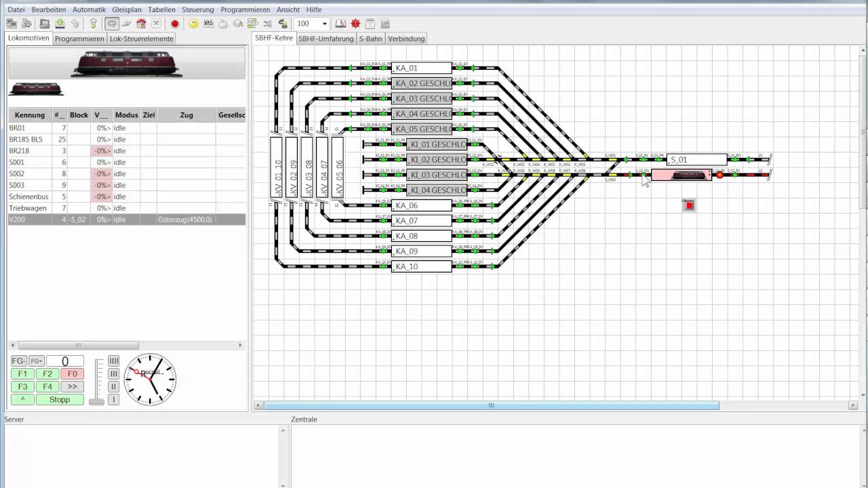The width and height of the screenshot is (868, 488).
Task: Click the connect to server monitors icon
Action: (11, 24)
